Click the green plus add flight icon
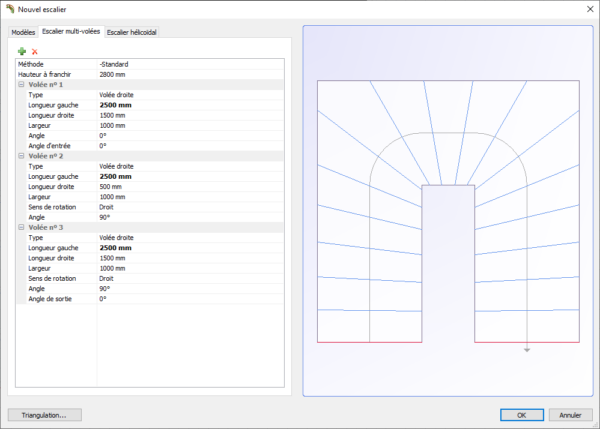This screenshot has width=600, height=429. tap(22, 51)
